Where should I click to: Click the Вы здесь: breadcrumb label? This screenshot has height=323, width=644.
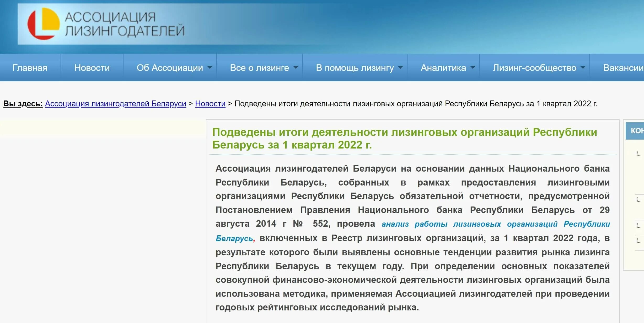(23, 104)
